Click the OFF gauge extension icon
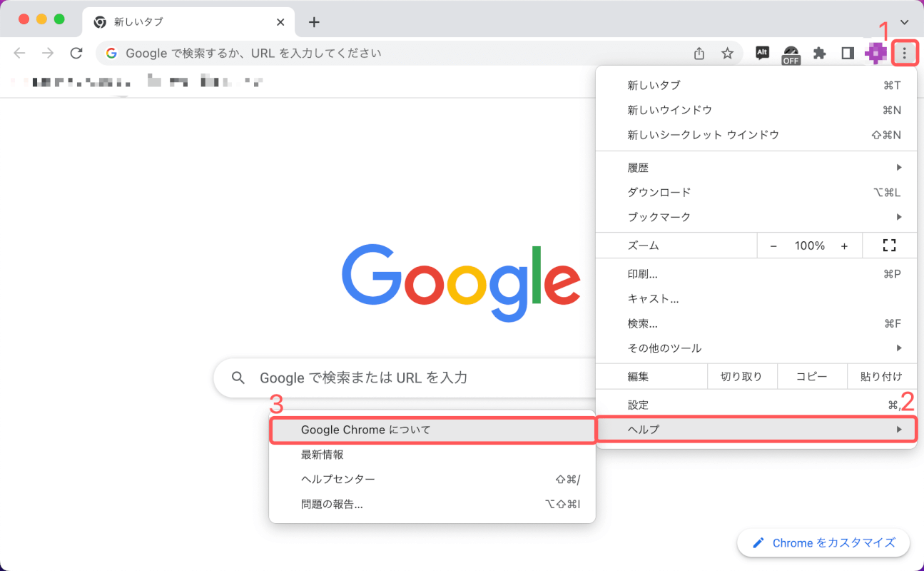This screenshot has width=924, height=571. [791, 54]
